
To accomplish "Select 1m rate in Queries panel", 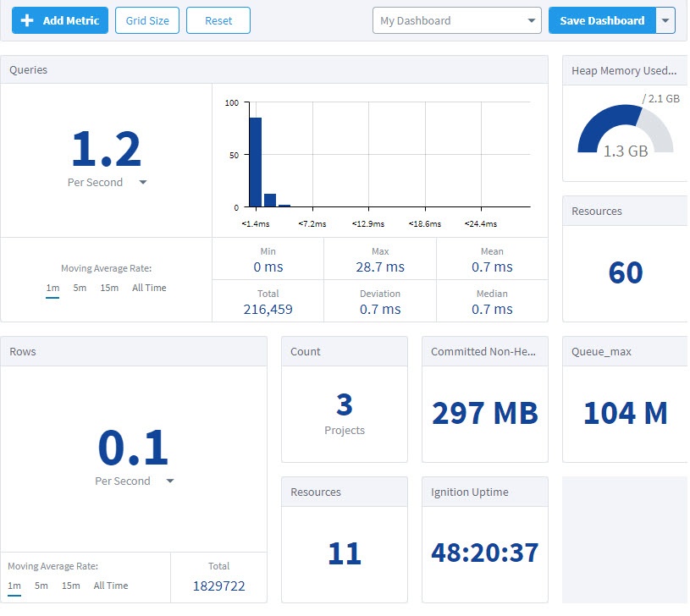I will coord(52,288).
